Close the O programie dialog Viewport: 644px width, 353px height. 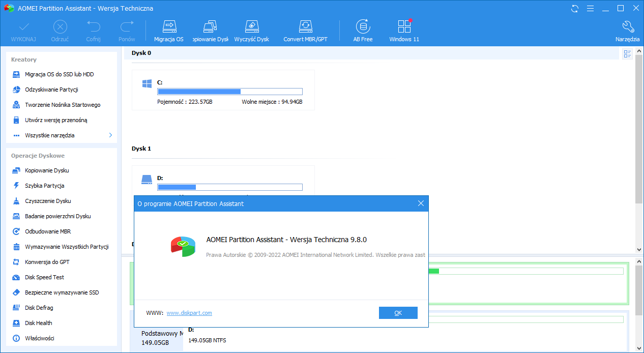pyautogui.click(x=421, y=203)
